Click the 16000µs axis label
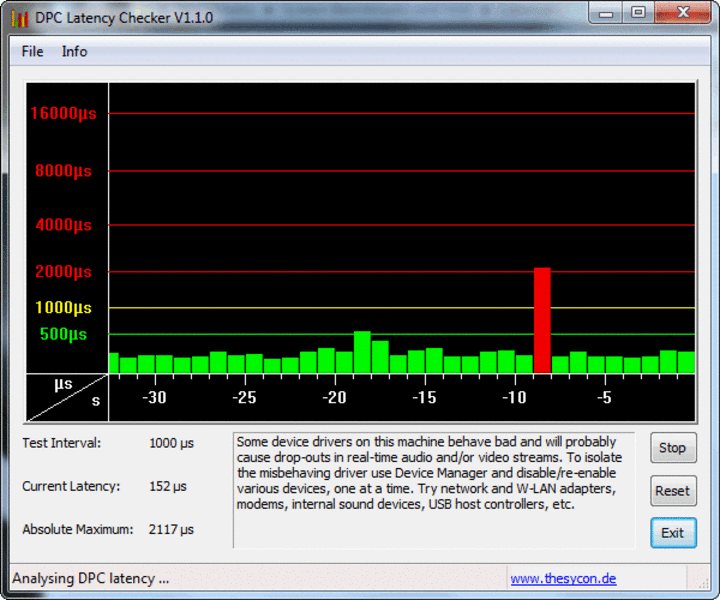This screenshot has height=600, width=720. click(x=63, y=114)
